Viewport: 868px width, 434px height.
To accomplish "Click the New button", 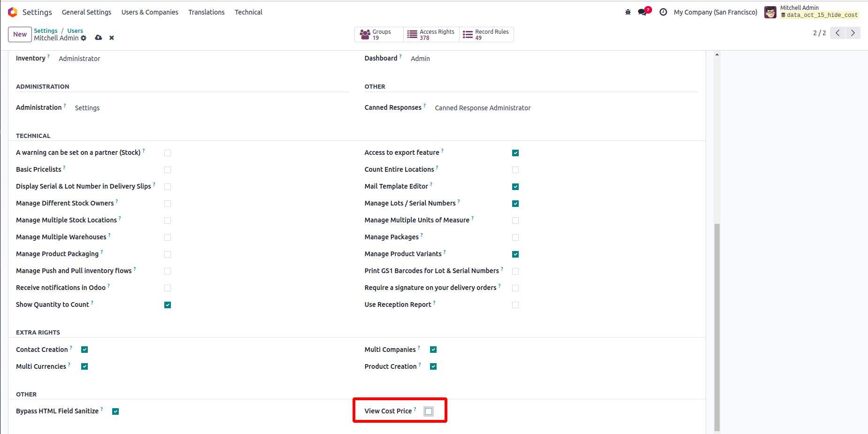I will [20, 34].
